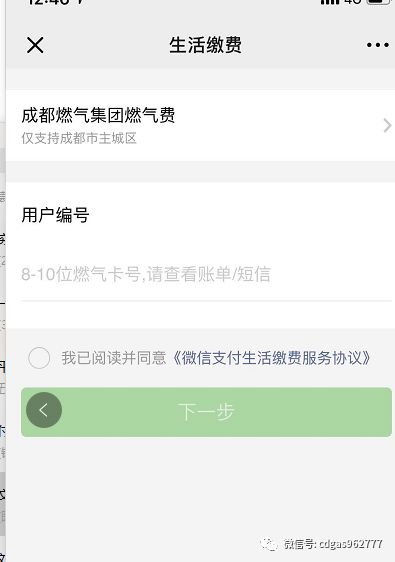Image resolution: width=395 pixels, height=562 pixels.
Task: Tap the clock time in status bar
Action: pyautogui.click(x=50, y=2)
